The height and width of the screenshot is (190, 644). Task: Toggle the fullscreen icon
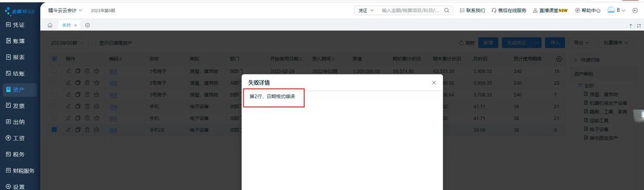(x=639, y=26)
